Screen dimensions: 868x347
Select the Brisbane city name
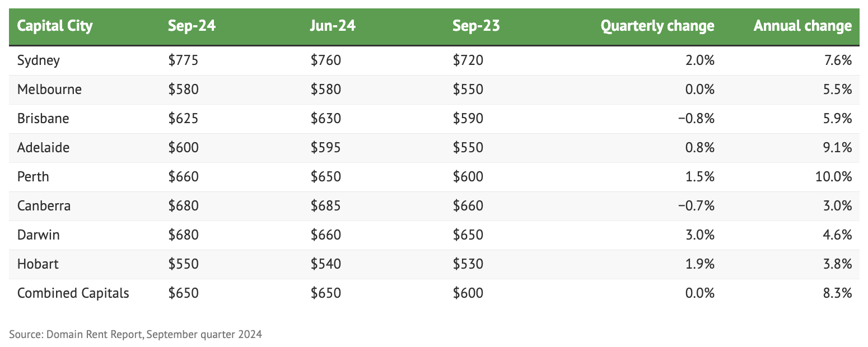[43, 119]
